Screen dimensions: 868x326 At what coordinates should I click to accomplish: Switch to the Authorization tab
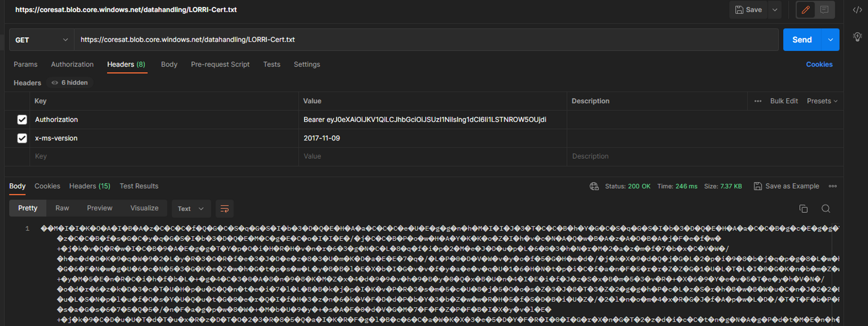pos(72,64)
